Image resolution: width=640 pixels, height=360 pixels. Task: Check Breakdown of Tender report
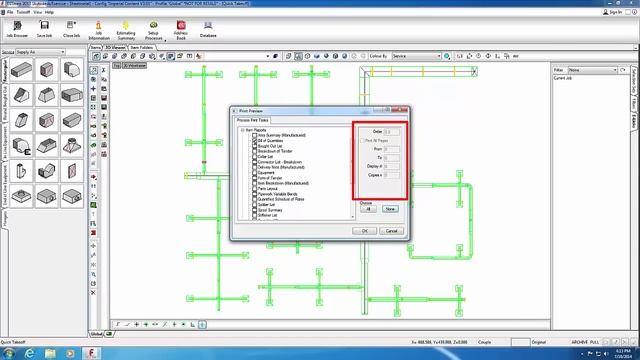click(x=255, y=151)
